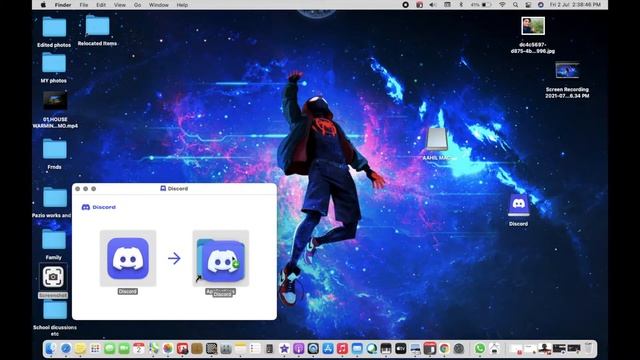Select the Discord disk image on the desktop
640x360 pixels.
coord(519,204)
